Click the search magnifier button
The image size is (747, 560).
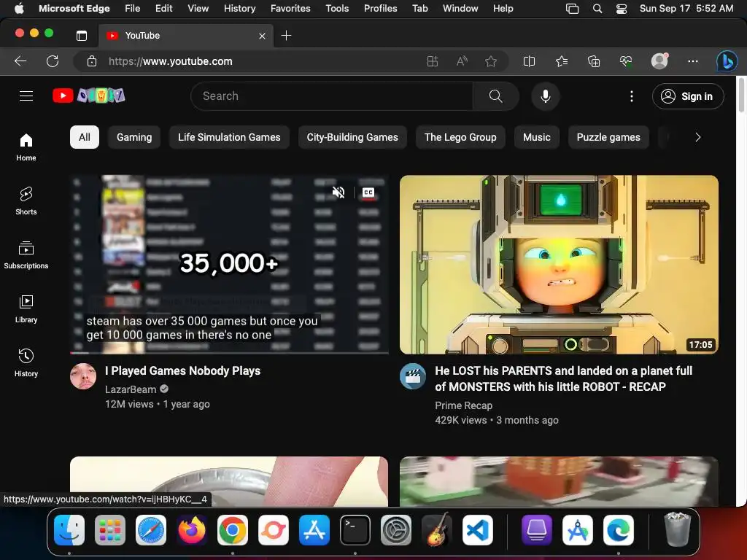495,96
